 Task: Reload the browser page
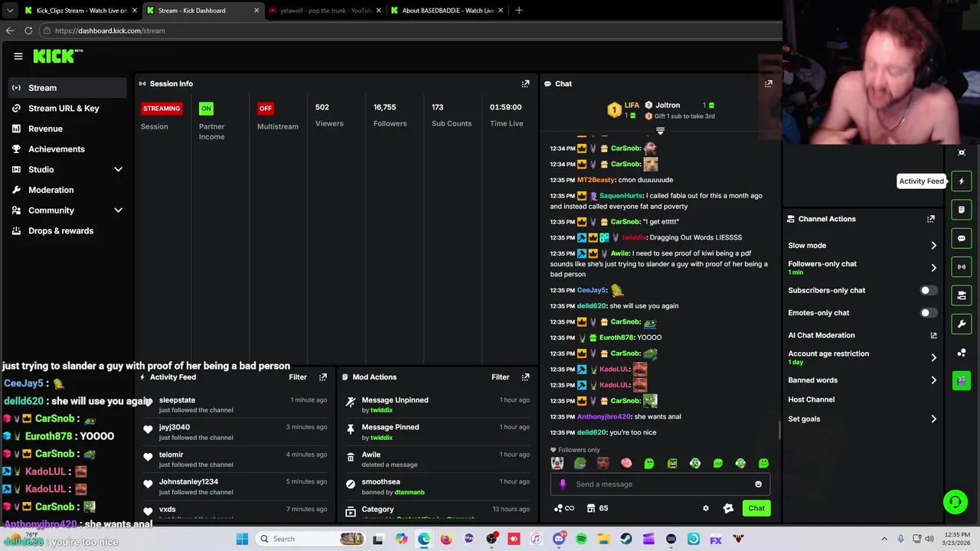28,31
